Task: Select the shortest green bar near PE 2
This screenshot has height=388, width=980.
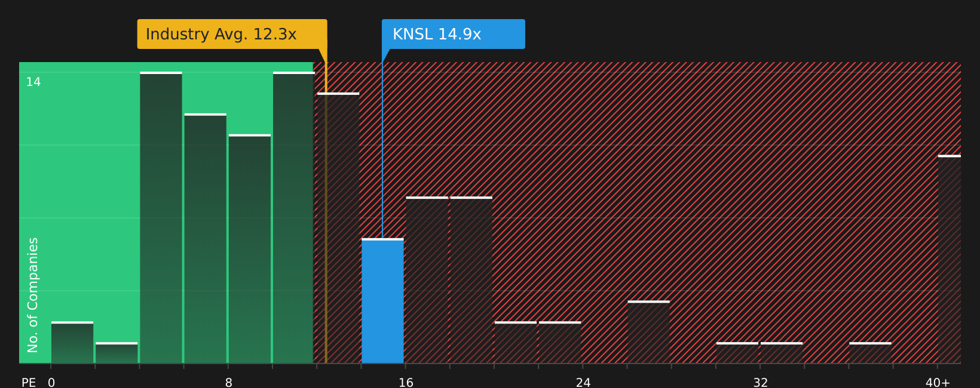Action: pyautogui.click(x=117, y=353)
